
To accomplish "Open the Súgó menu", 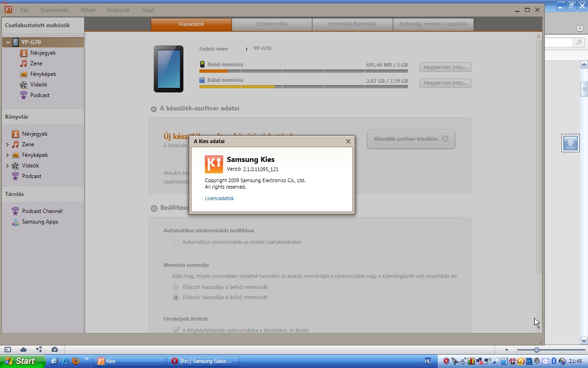I will (x=148, y=10).
